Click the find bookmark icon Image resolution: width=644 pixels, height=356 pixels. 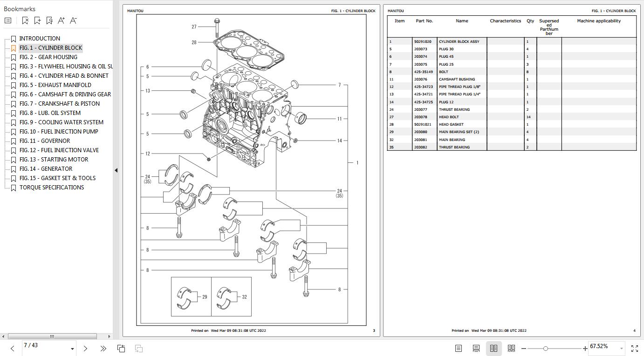point(49,20)
